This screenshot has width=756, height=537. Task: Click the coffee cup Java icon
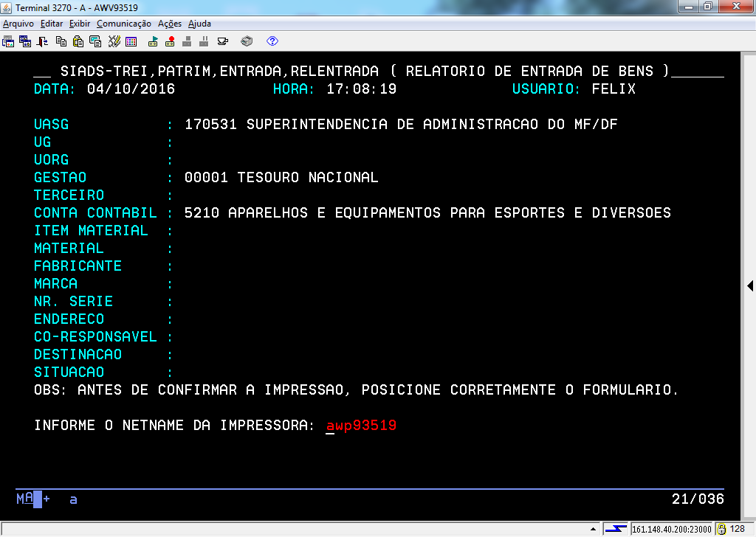point(223,41)
